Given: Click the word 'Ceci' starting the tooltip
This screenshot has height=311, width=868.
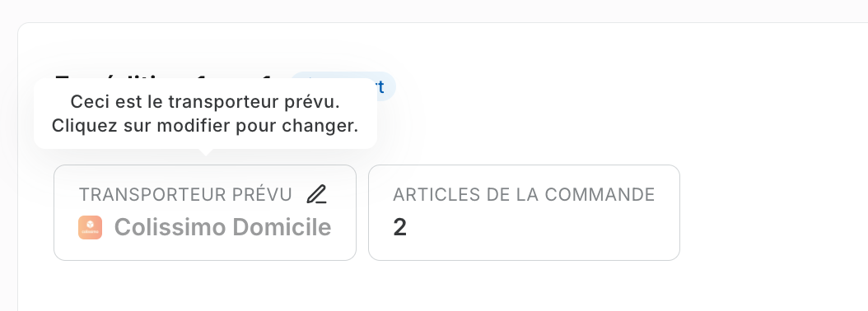Looking at the screenshot, I should pyautogui.click(x=86, y=102).
